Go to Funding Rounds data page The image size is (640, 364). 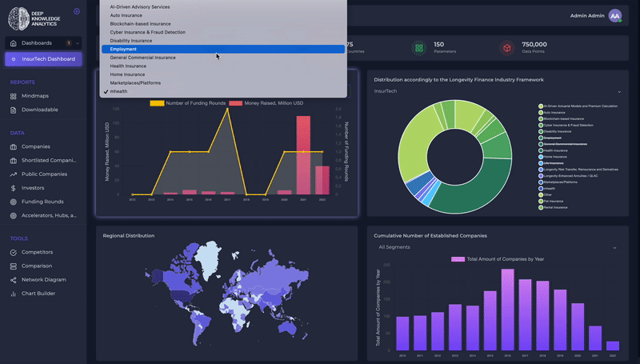coord(42,202)
